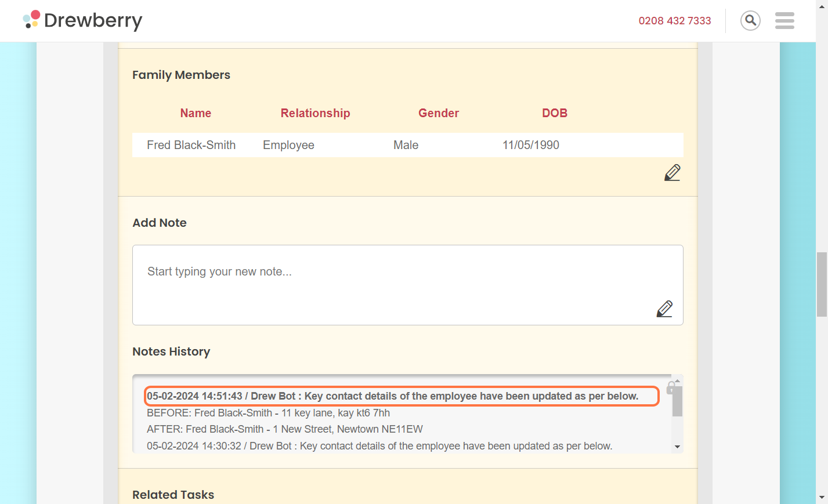The width and height of the screenshot is (828, 504).
Task: Open the search magnifier icon
Action: click(750, 20)
